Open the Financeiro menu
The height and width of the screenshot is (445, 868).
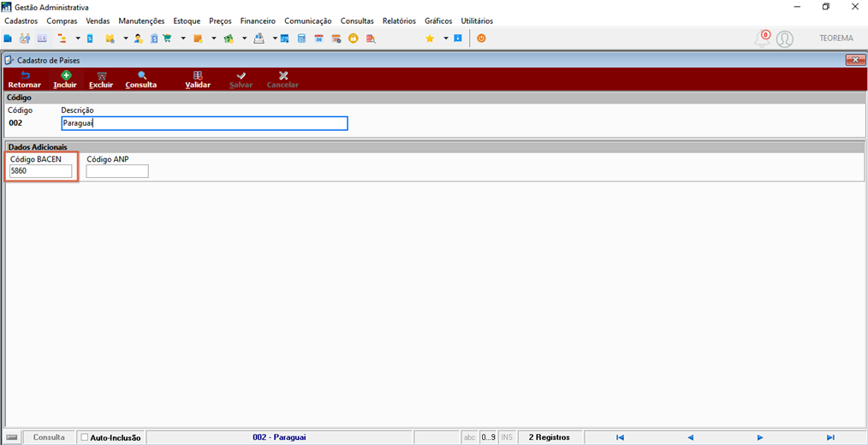click(258, 21)
